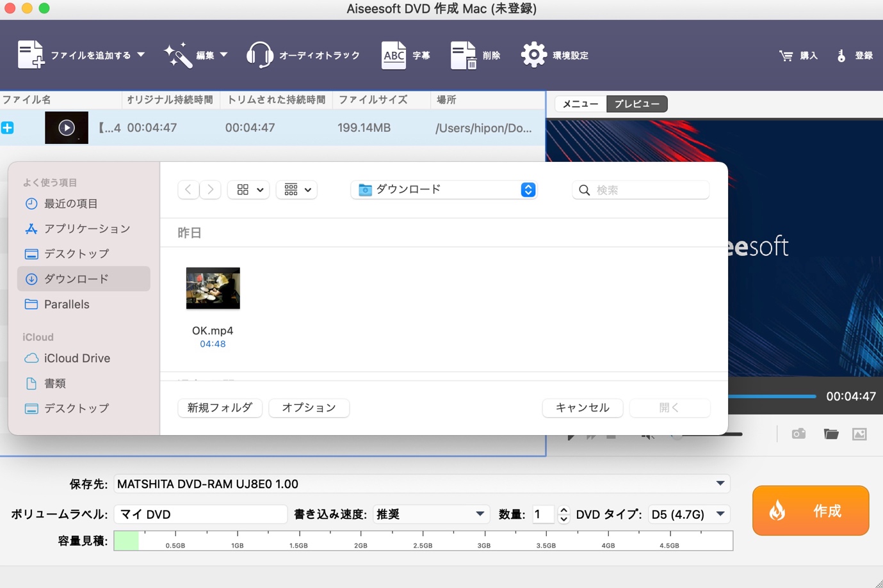Click the picture icon in preview controls
The width and height of the screenshot is (883, 588).
(x=859, y=434)
